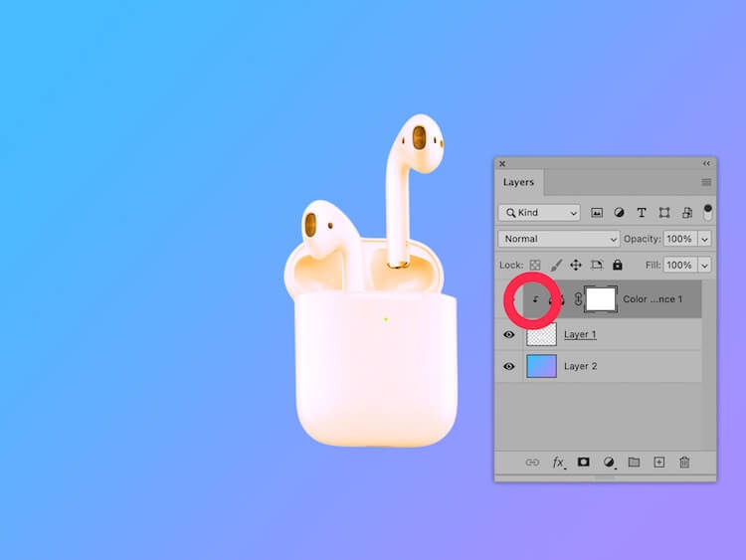Click the add layer mask icon

(584, 463)
